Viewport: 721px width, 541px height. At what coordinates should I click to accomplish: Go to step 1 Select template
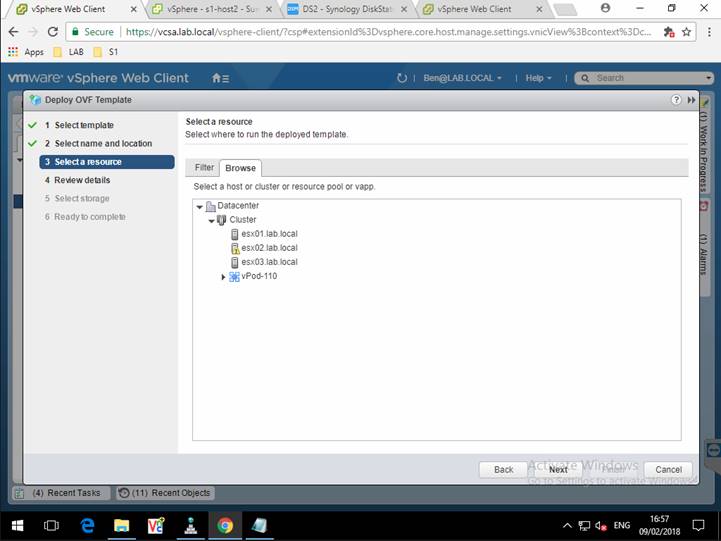pos(84,125)
